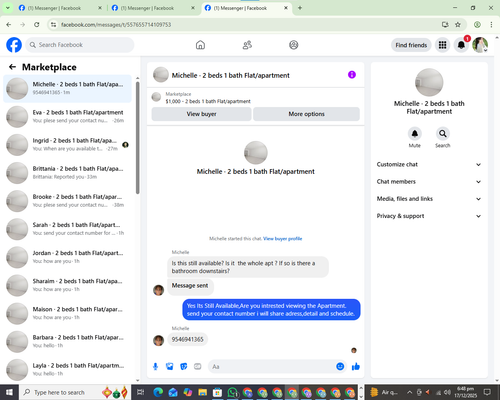Attach a photo file icon
Screen dimensions: 500x400
(x=170, y=367)
